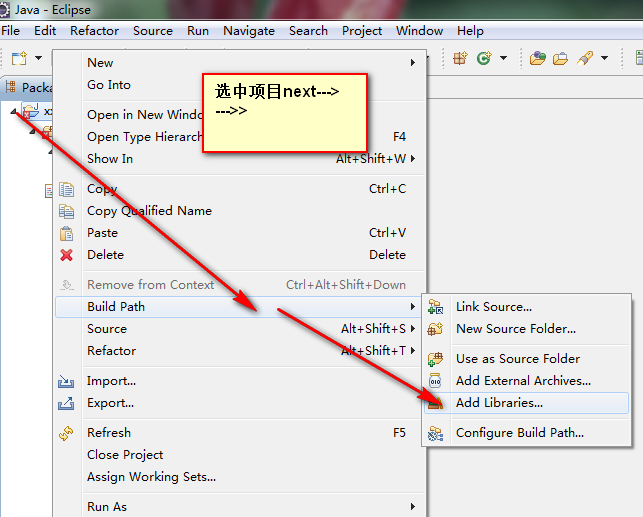This screenshot has height=517, width=643.
Task: Open the File menu
Action: [x=11, y=31]
